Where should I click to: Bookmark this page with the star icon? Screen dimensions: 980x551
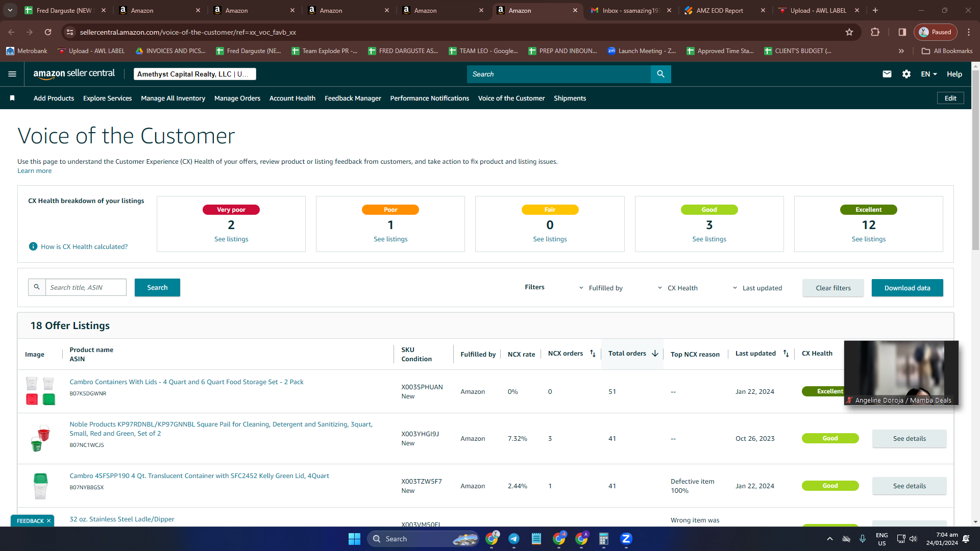tap(849, 32)
